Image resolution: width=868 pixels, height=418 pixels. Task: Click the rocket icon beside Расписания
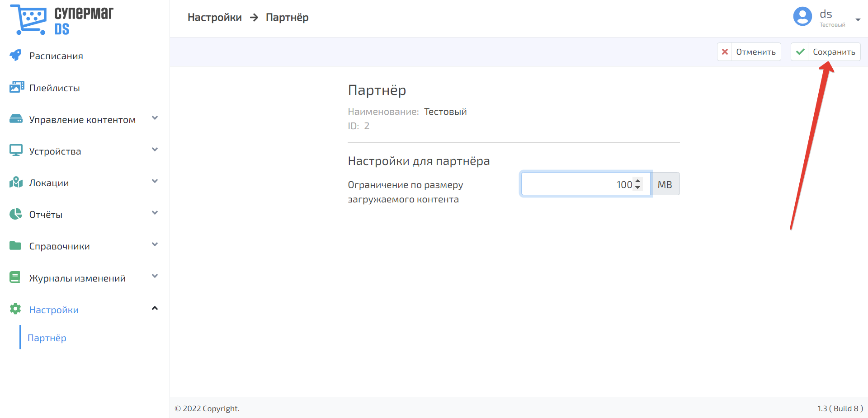coord(15,56)
